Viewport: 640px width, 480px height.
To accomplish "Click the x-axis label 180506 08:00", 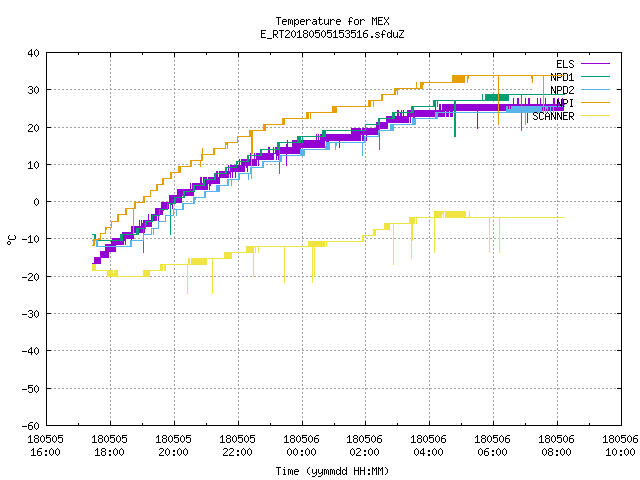I will [x=556, y=446].
